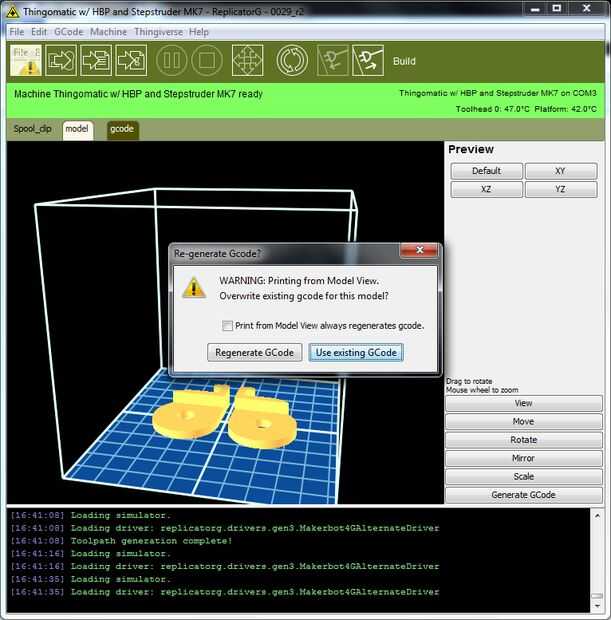Click Thingomatic on COM3 connection text
The width and height of the screenshot is (611, 620).
(498, 93)
